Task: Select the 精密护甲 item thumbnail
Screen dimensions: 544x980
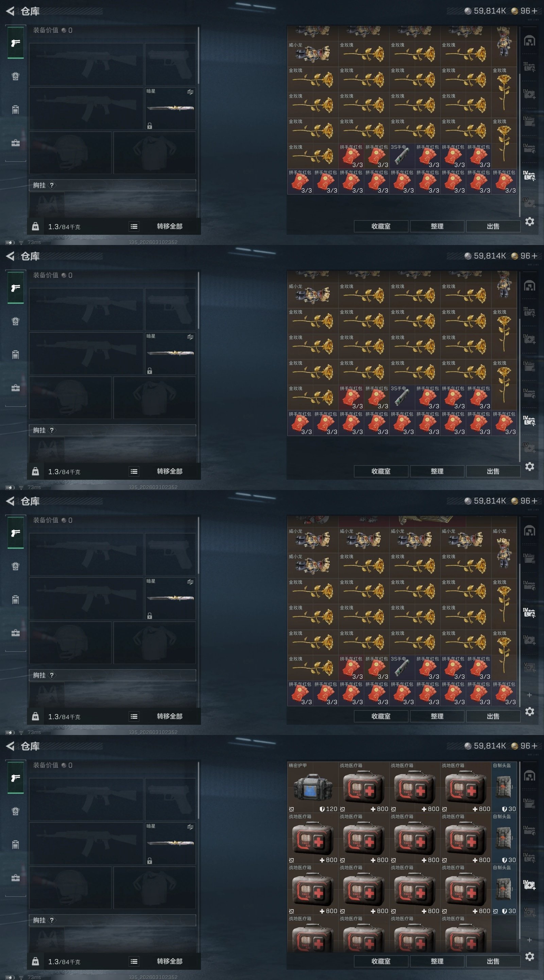Action: pyautogui.click(x=312, y=787)
